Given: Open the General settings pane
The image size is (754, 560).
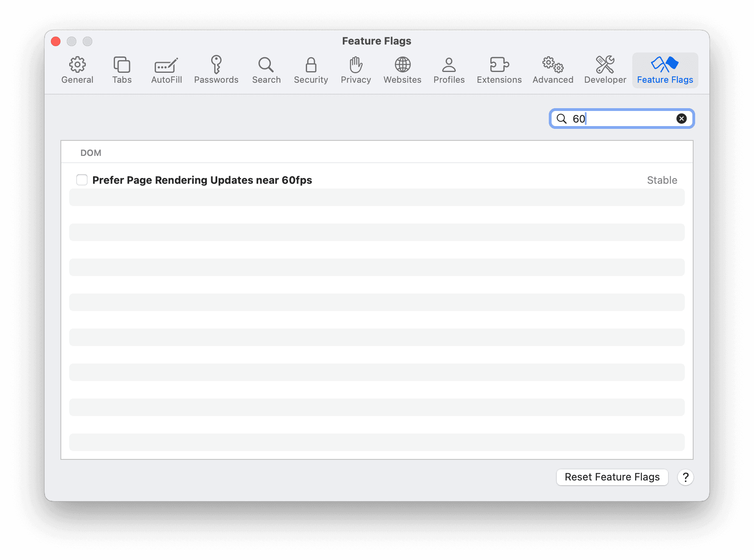Looking at the screenshot, I should [77, 70].
